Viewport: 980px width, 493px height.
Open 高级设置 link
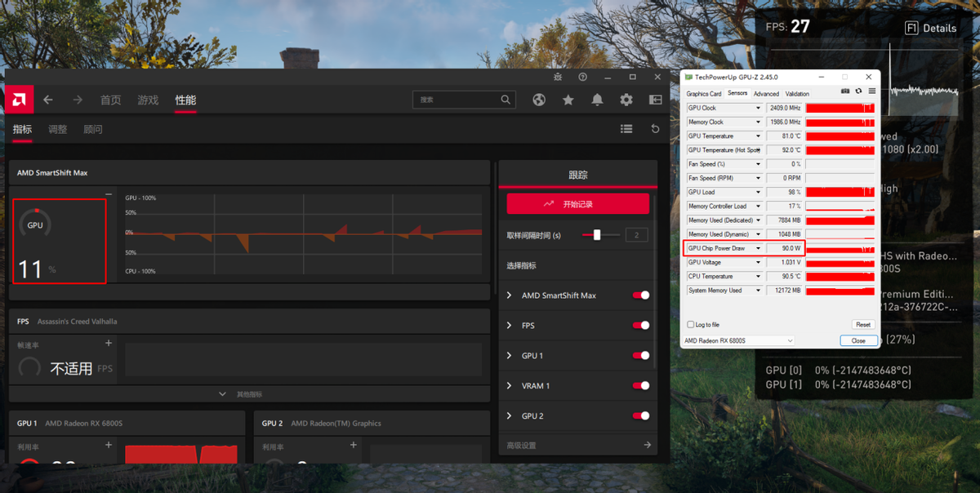coord(521,446)
